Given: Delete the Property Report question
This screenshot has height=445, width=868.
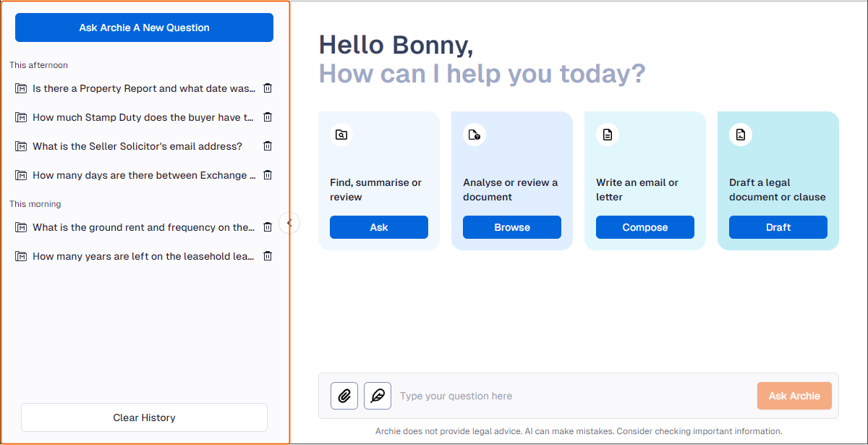Looking at the screenshot, I should pyautogui.click(x=268, y=88).
